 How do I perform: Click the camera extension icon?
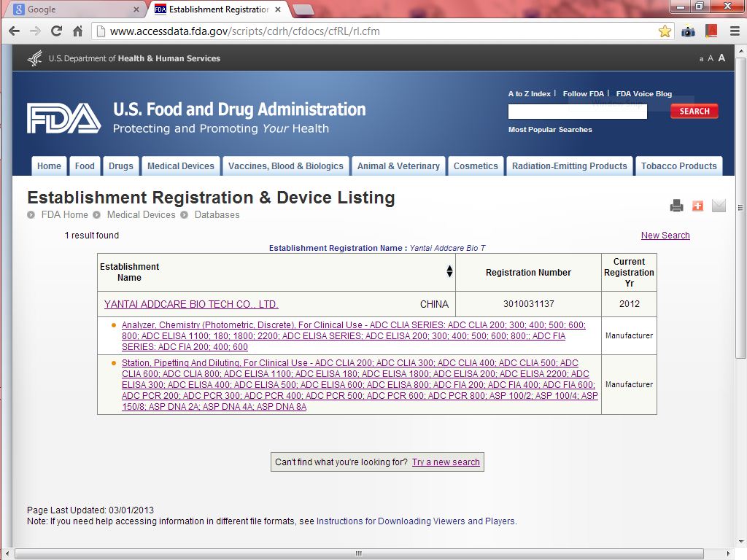coord(688,31)
